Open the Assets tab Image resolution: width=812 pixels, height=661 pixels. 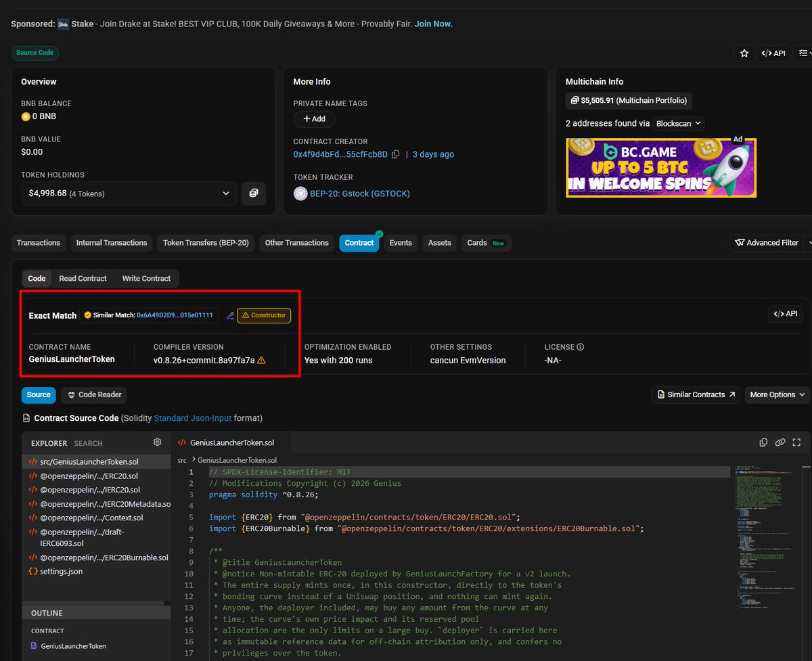[x=440, y=243]
